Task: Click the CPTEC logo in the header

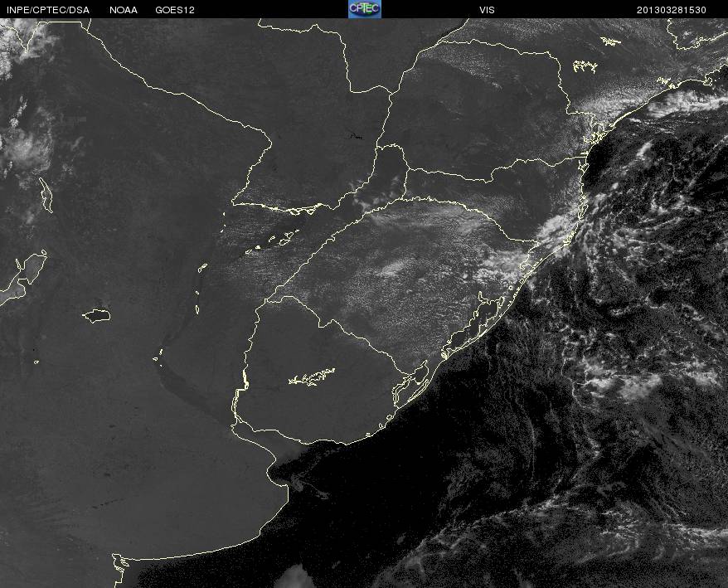Action: tap(365, 9)
